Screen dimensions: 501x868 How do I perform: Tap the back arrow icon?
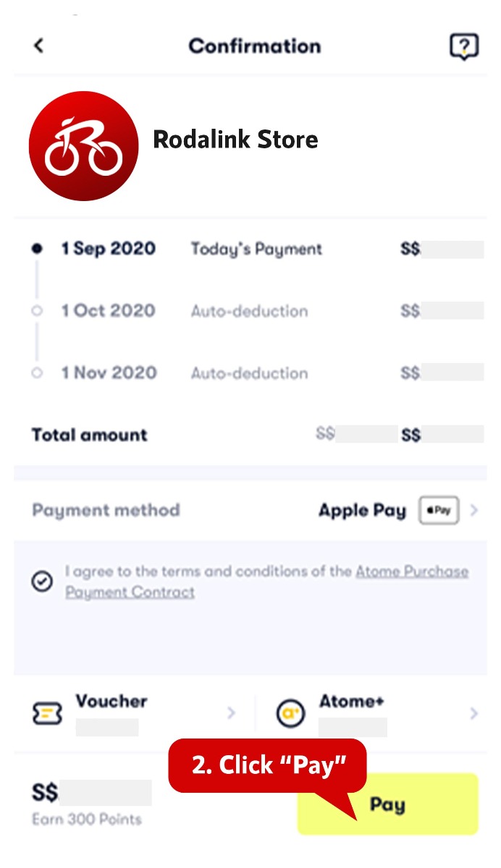39,46
